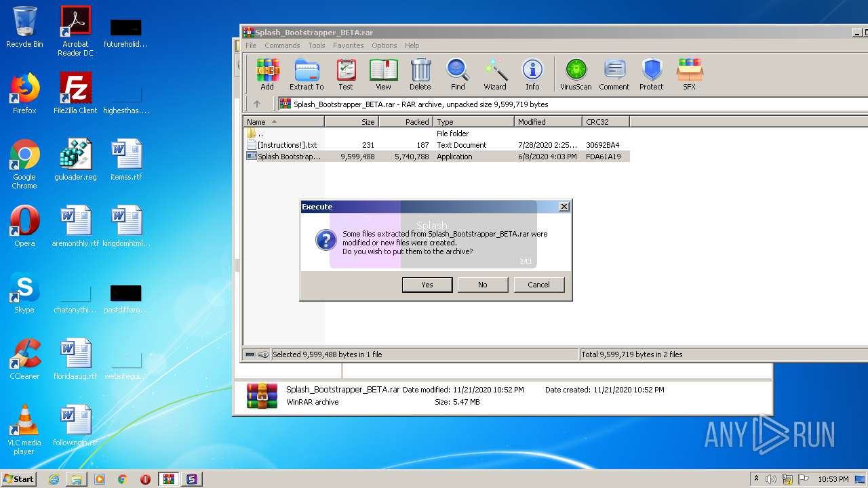Viewport: 868px width, 488px height.
Task: Open CCleaner desktop icon
Action: point(24,359)
